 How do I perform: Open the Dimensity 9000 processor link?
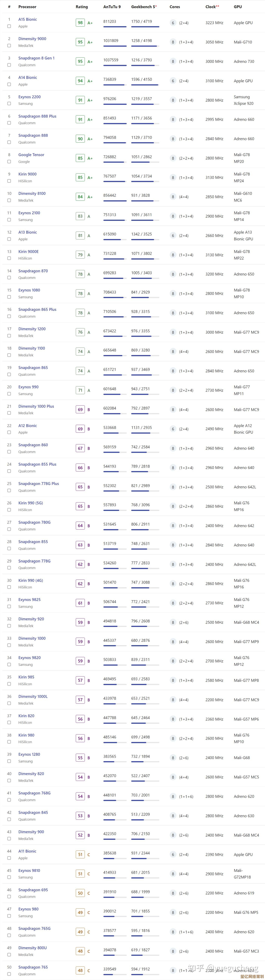pyautogui.click(x=32, y=39)
